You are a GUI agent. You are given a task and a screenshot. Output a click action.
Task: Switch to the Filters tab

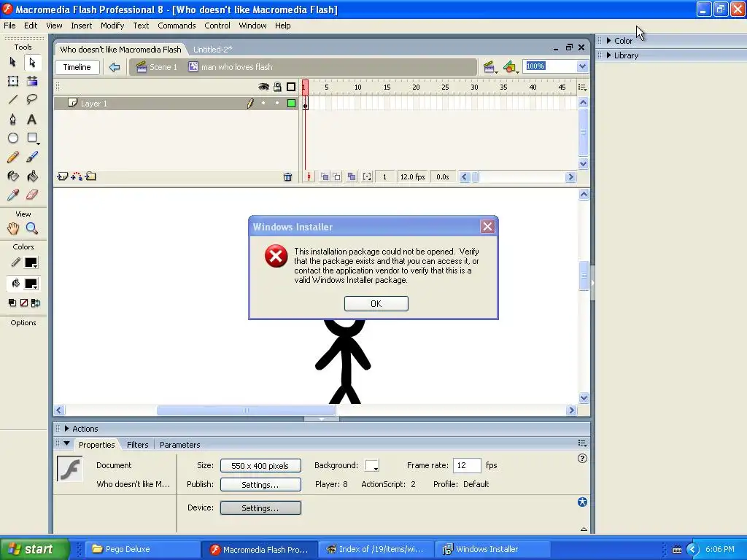138,445
